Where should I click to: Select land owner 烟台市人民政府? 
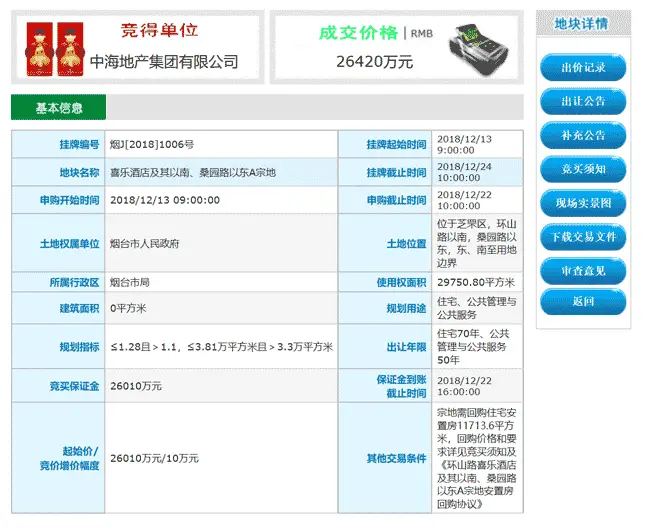(145, 243)
